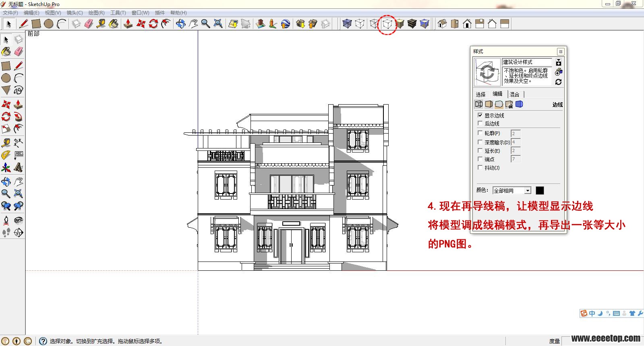Enable the 轮廓(P) checkbox
644x346 pixels.
pyautogui.click(x=480, y=133)
